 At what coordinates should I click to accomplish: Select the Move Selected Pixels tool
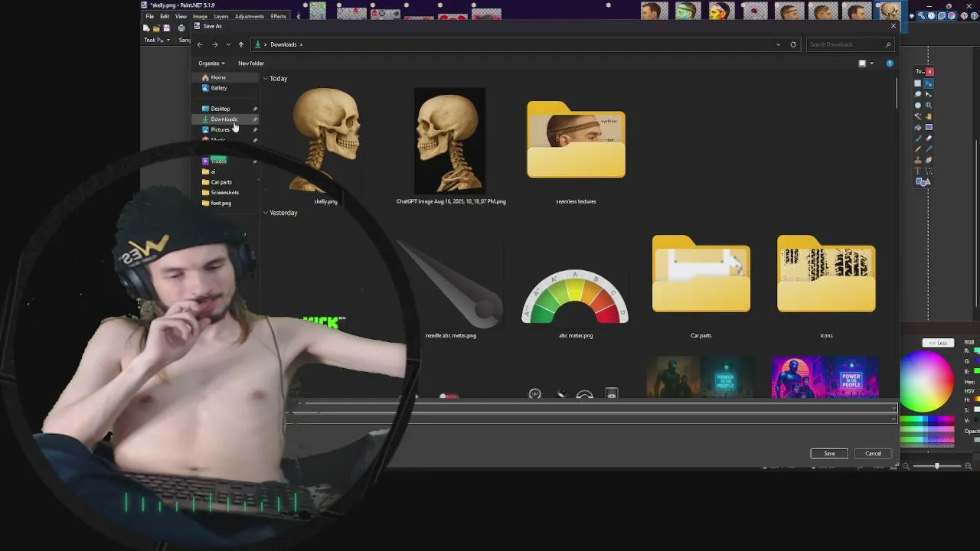(929, 83)
